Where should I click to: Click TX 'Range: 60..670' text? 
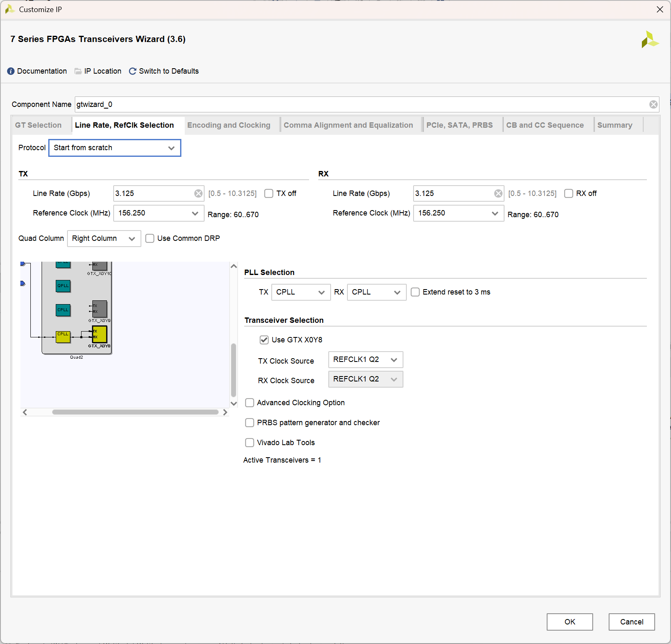click(233, 215)
